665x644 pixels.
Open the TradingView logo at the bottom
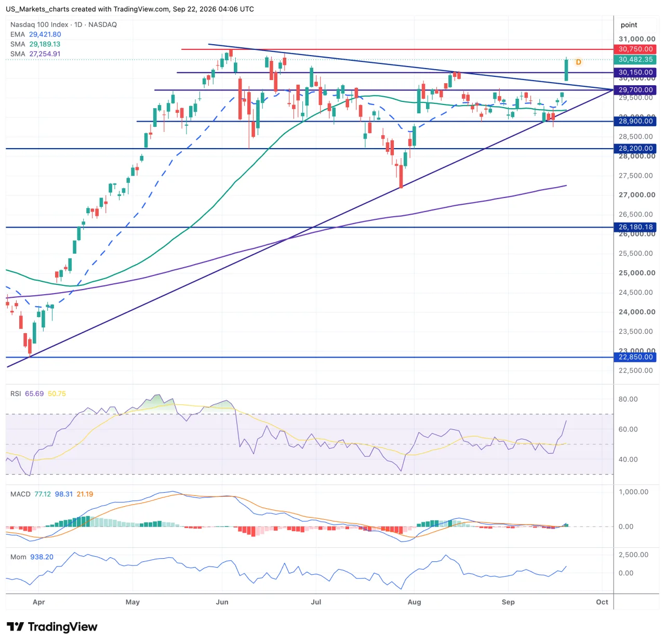click(x=52, y=627)
